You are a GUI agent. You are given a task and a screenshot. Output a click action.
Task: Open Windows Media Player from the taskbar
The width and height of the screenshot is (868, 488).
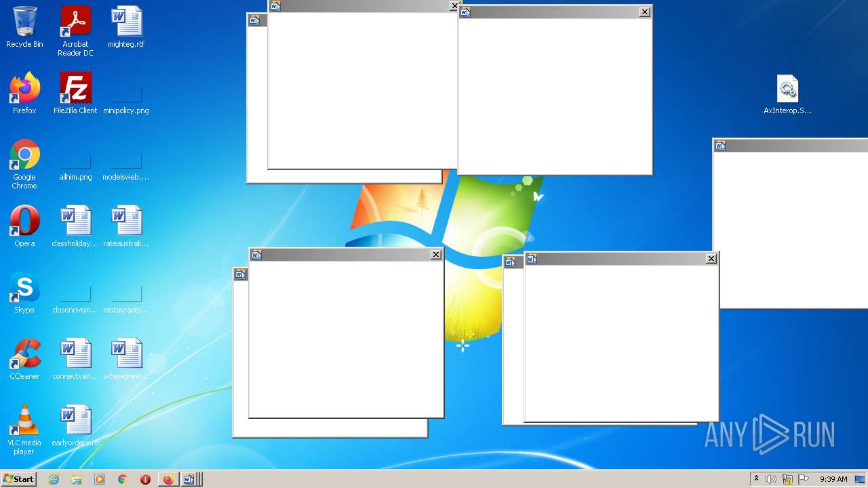point(100,479)
